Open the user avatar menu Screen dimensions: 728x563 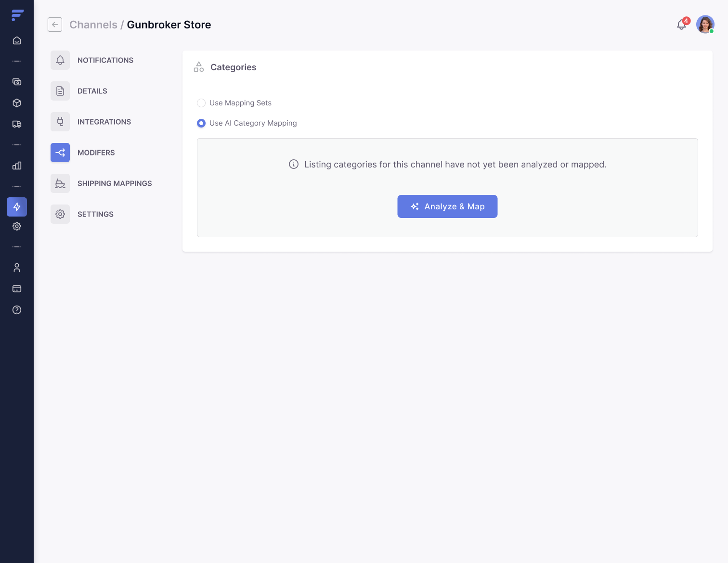pyautogui.click(x=705, y=25)
